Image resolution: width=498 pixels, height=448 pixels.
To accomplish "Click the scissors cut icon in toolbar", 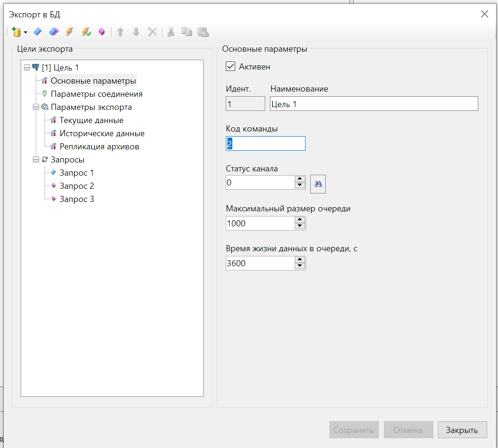I will (171, 32).
